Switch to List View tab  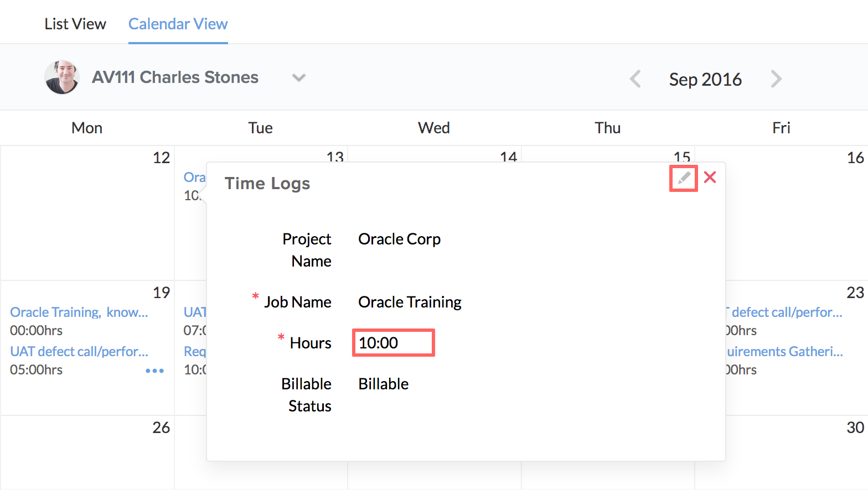(75, 24)
